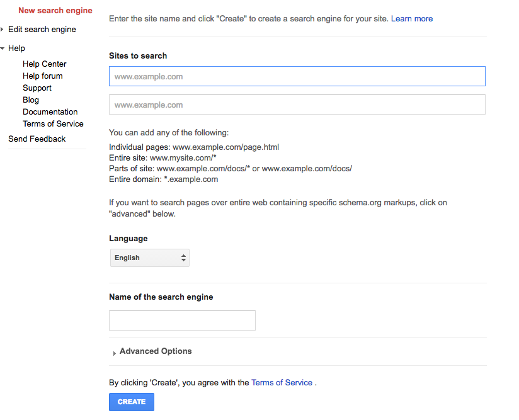Open the Help forum
This screenshot has width=519, height=420.
[42, 76]
